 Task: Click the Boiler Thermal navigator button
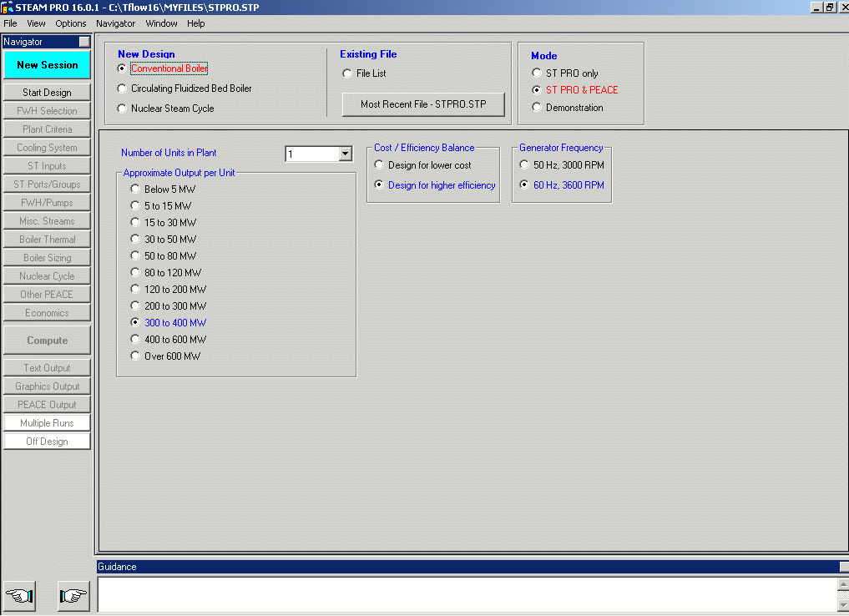pyautogui.click(x=47, y=240)
